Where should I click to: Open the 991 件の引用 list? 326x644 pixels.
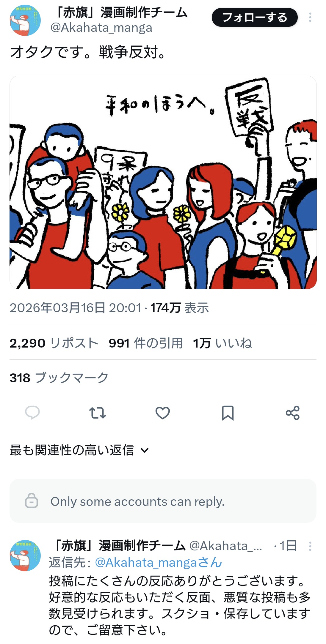[146, 343]
